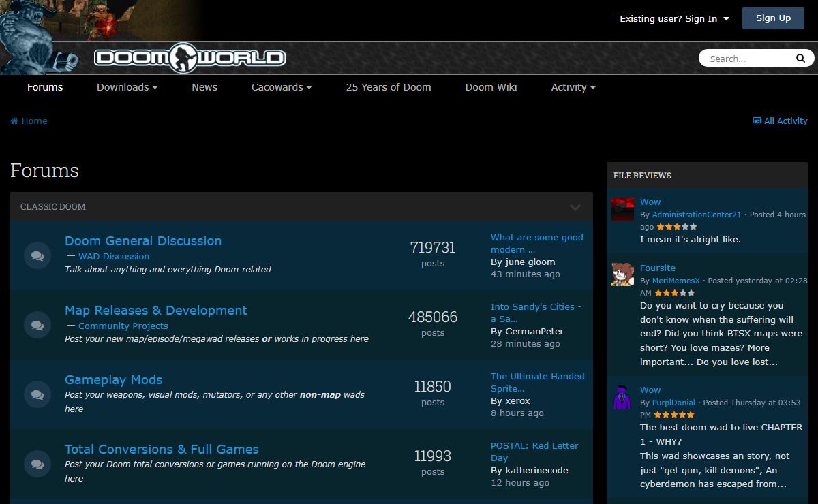Image resolution: width=818 pixels, height=504 pixels.
Task: Open 25 Years of Doom page
Action: [x=389, y=87]
